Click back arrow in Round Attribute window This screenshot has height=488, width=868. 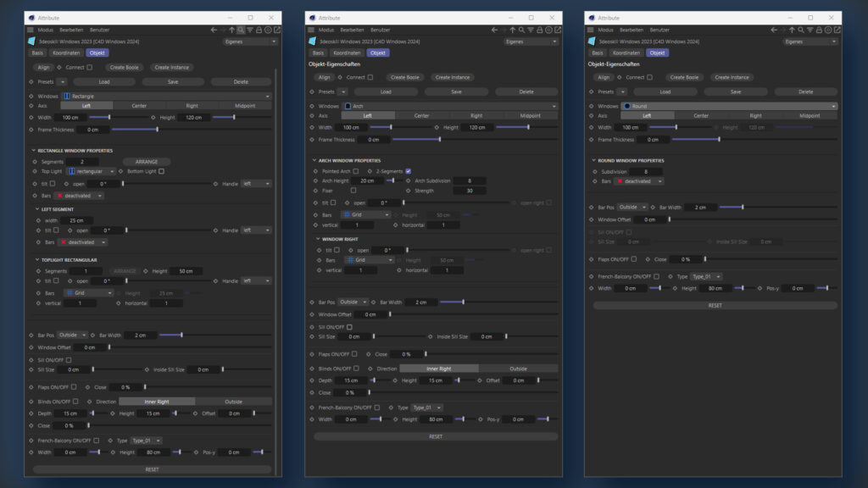click(x=774, y=30)
